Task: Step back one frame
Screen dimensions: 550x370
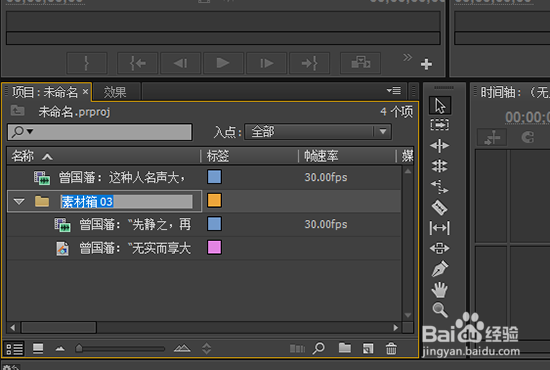Action: tap(181, 63)
